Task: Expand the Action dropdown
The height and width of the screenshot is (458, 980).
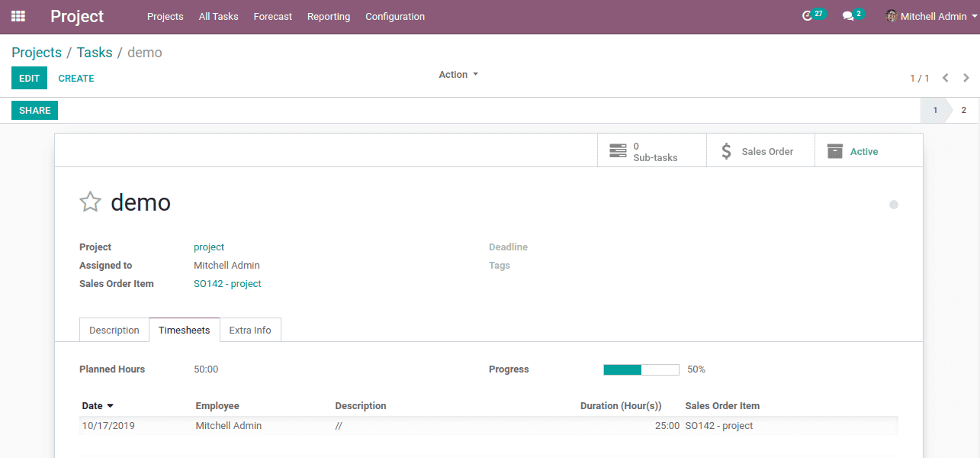Action: pos(458,75)
